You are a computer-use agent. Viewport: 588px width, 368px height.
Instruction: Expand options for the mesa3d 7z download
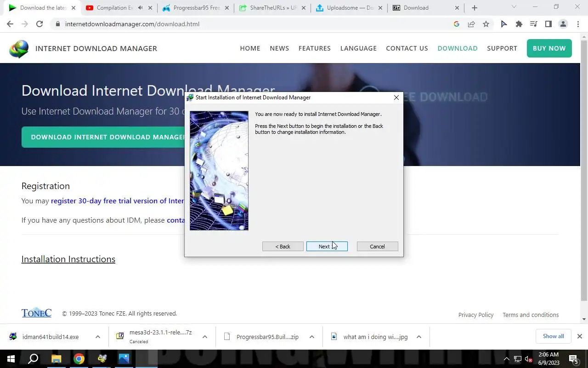205,337
